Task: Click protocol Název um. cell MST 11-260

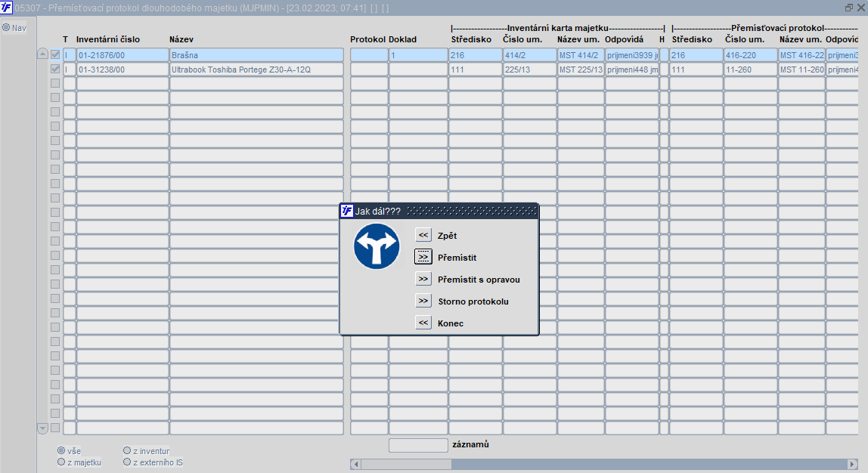Action: (x=801, y=70)
